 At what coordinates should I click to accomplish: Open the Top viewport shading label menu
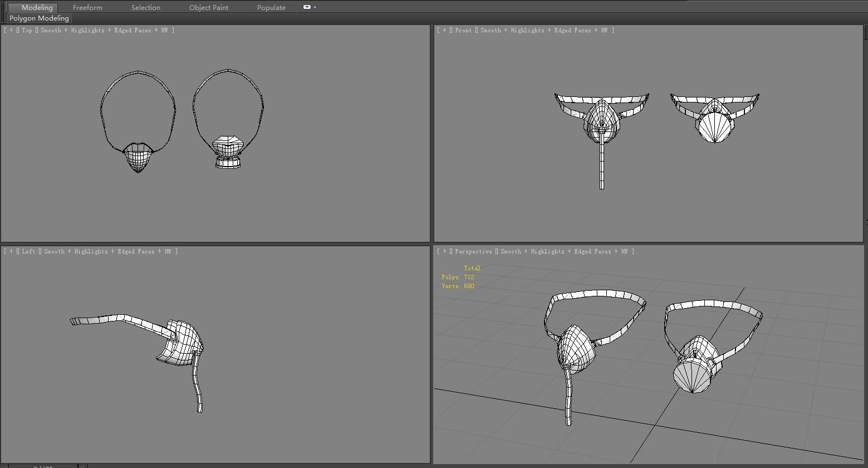pos(104,30)
